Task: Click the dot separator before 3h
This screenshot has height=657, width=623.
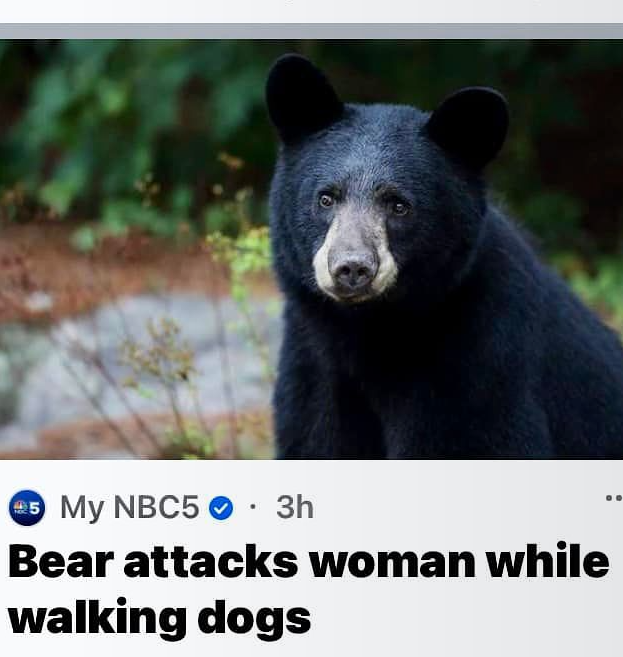Action: tap(252, 507)
